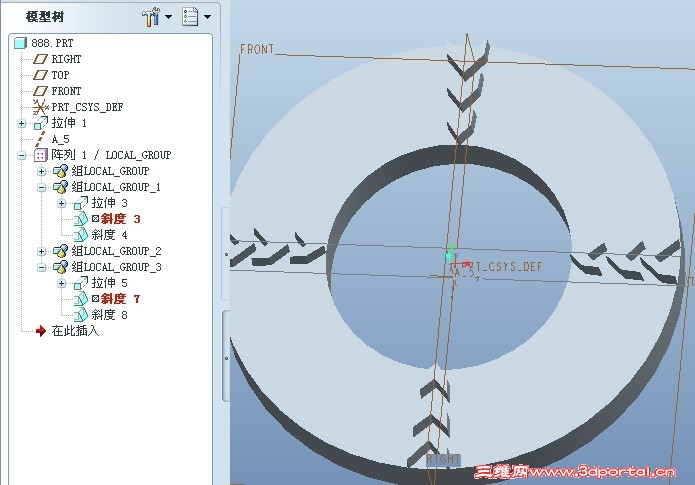Select the 拉伸 1 feature label
695x485 pixels.
pos(69,123)
